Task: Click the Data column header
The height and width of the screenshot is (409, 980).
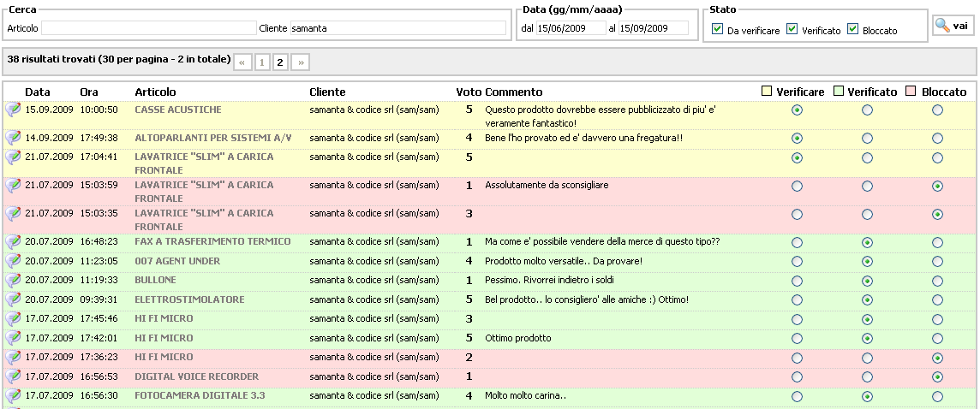Action: click(x=38, y=92)
